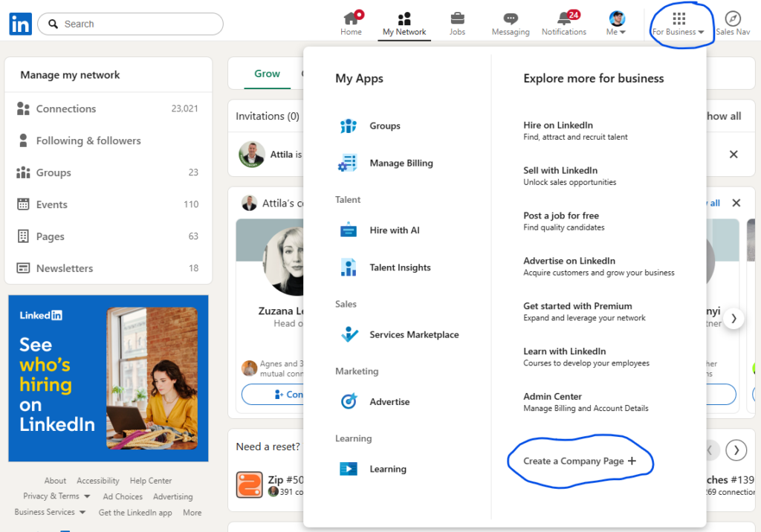The width and height of the screenshot is (761, 532).
Task: Advance puzzle carousel with right arrow
Action: pyautogui.click(x=736, y=450)
